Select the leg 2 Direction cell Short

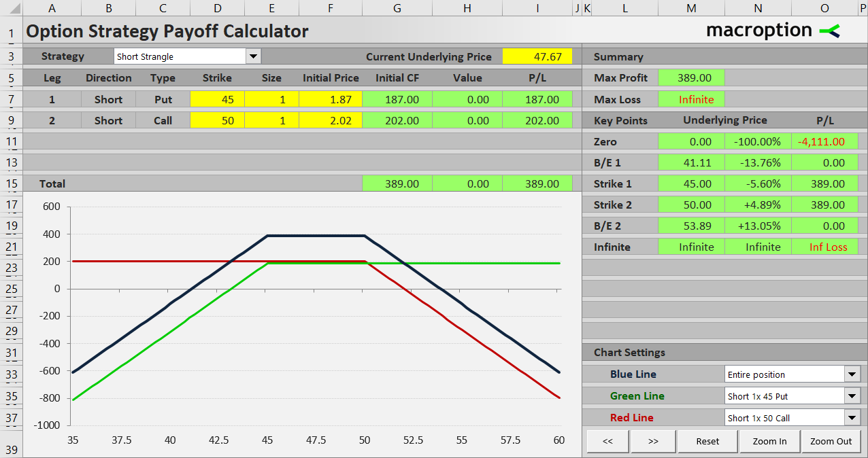tap(108, 120)
